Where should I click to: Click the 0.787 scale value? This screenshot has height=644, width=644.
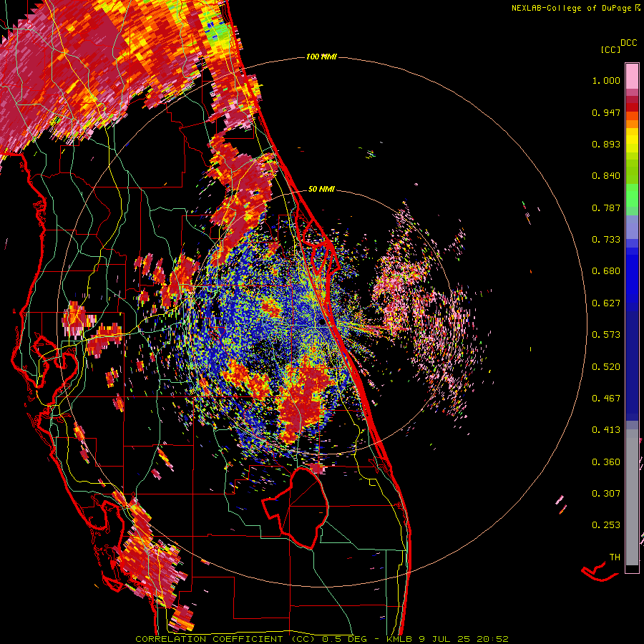pos(606,208)
